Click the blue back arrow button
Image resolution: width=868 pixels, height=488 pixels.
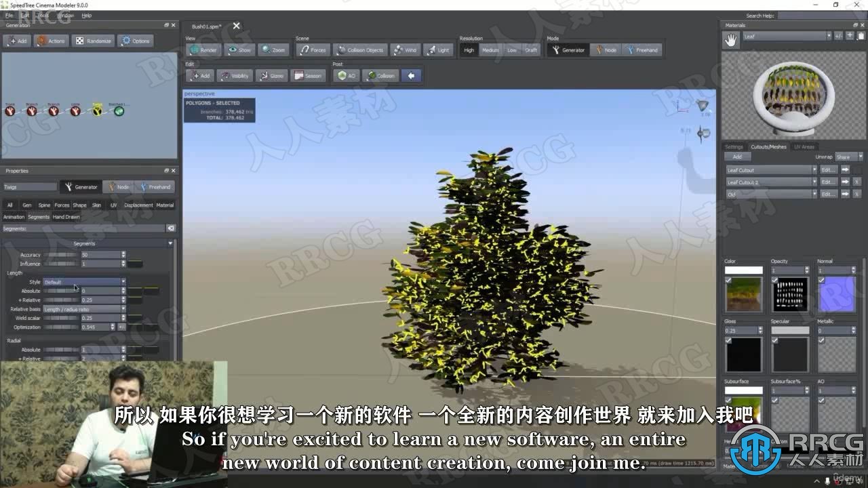(x=411, y=76)
